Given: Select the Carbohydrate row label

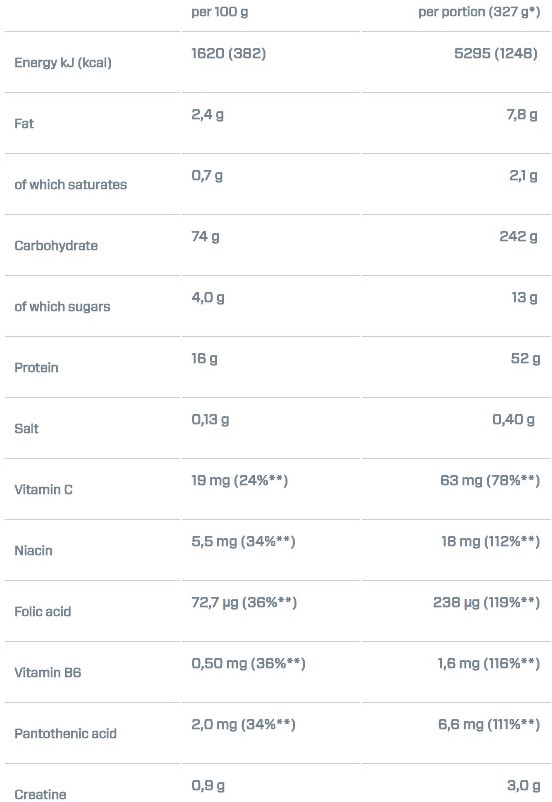Looking at the screenshot, I should 56,246.
